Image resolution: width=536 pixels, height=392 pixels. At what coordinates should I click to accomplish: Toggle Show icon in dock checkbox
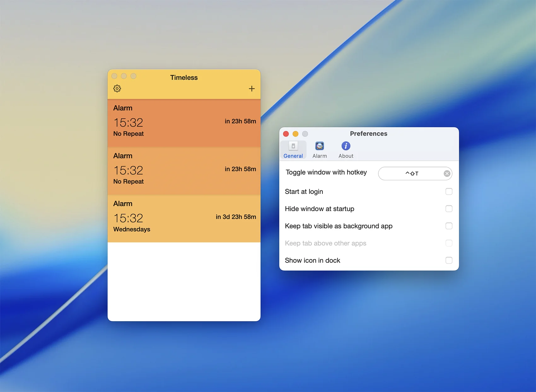click(449, 260)
